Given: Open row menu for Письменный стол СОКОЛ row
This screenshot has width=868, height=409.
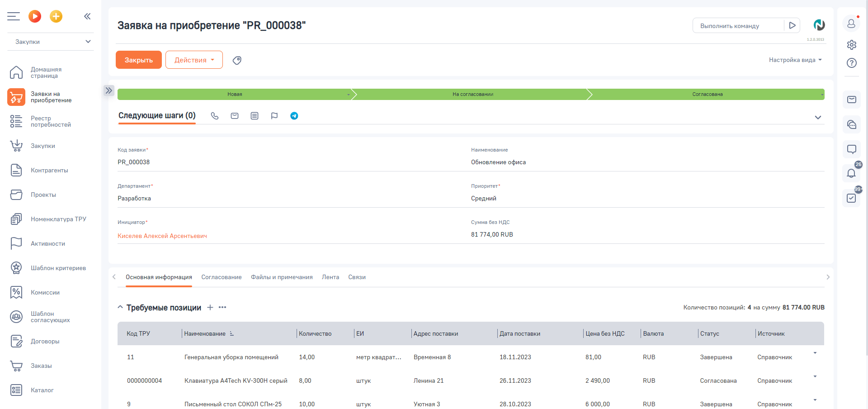Looking at the screenshot, I should click(815, 400).
